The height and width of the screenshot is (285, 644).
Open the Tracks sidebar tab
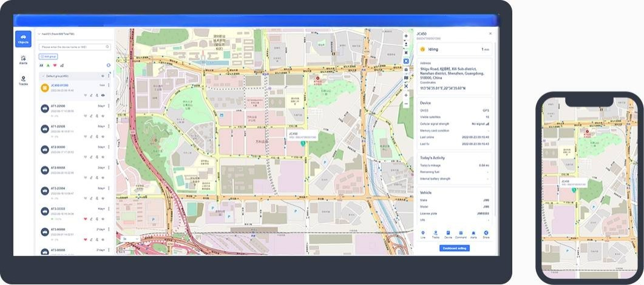coord(23,81)
